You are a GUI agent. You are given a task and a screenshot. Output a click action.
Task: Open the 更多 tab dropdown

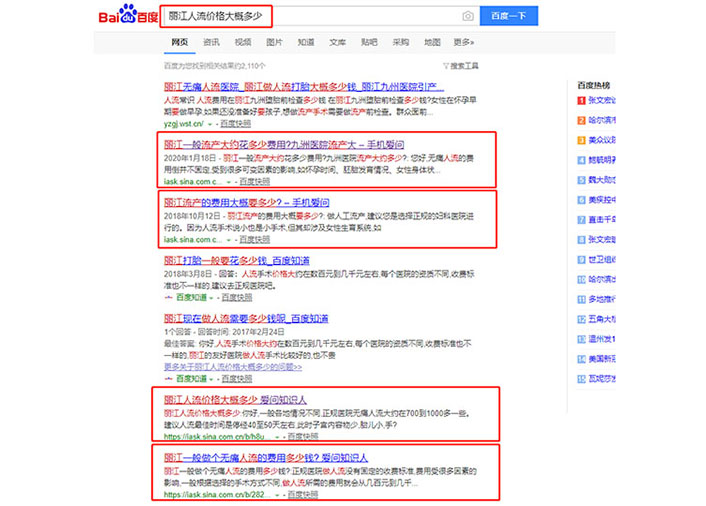pos(463,42)
